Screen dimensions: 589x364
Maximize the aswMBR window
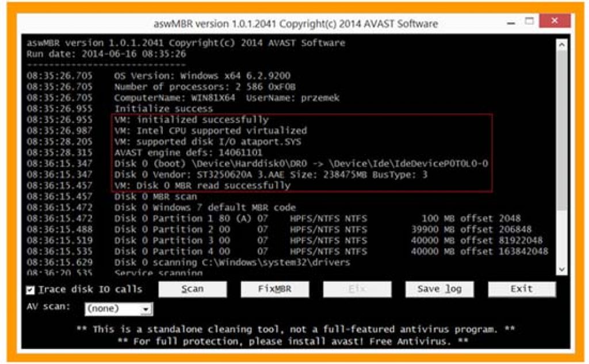pos(529,22)
